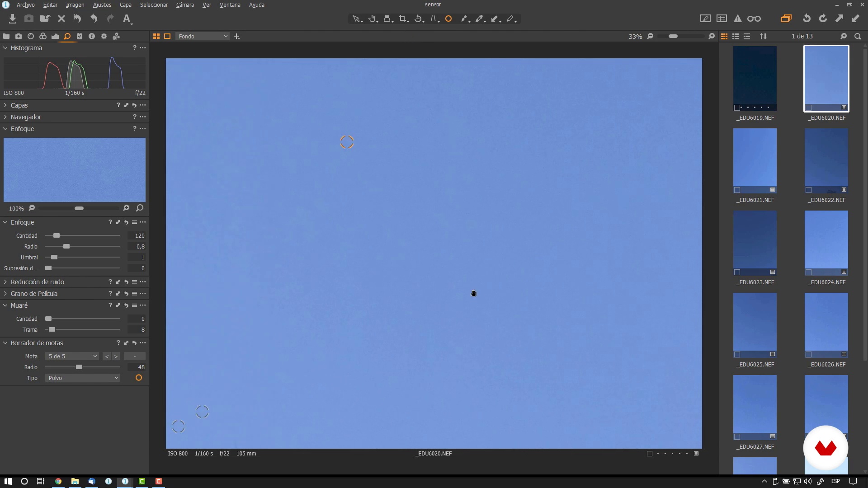Click the browser search magnifier icon
This screenshot has width=868, height=488.
(858, 36)
